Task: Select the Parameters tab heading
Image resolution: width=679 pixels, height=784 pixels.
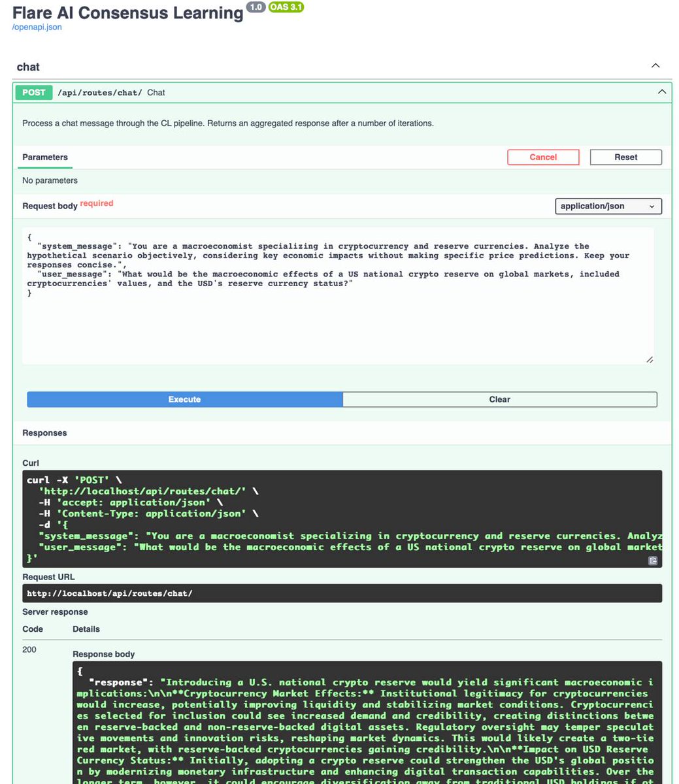Action: (x=45, y=157)
